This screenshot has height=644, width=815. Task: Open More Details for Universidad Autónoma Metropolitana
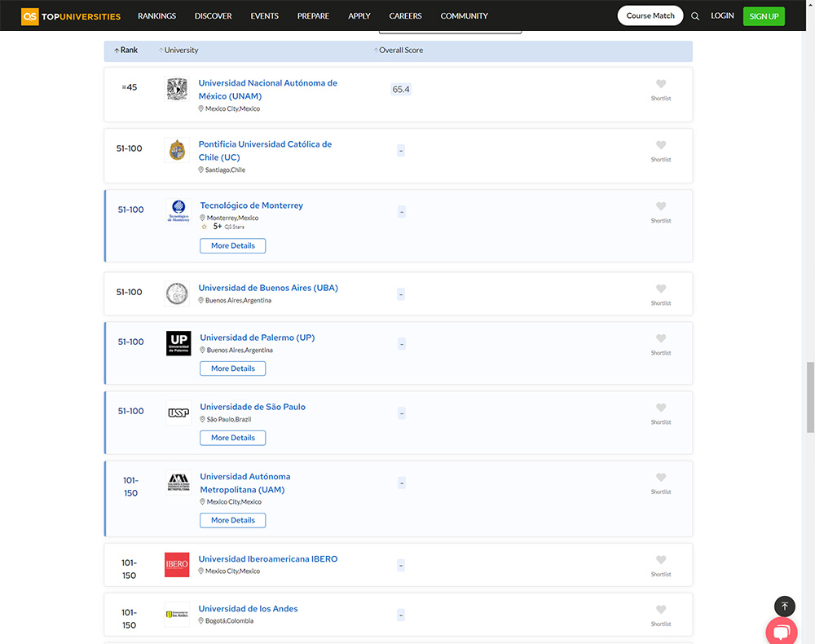233,520
